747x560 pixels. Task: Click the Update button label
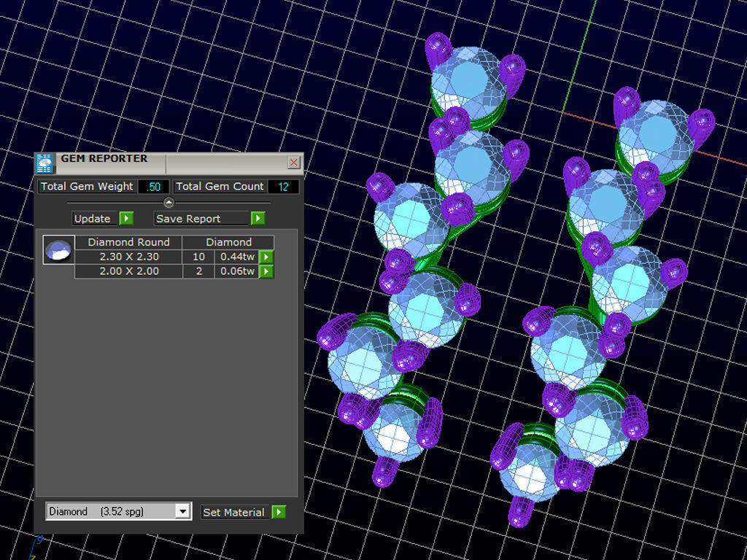(x=93, y=219)
